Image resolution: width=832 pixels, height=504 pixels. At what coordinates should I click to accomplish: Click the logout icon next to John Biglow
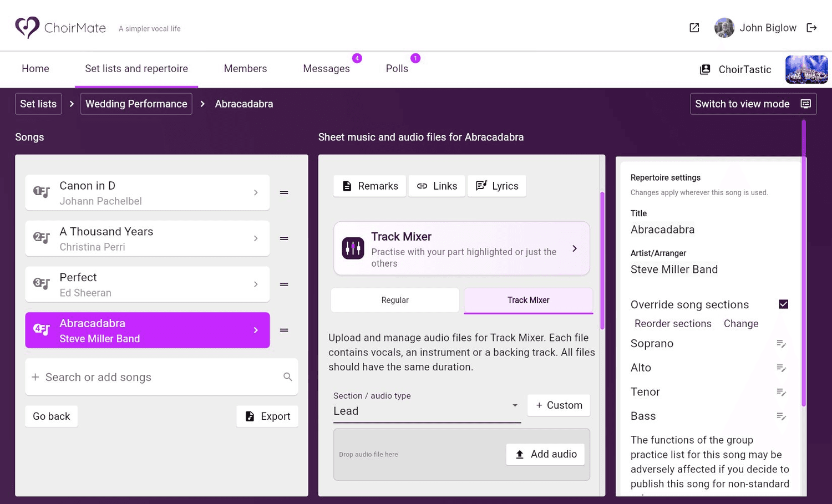click(811, 28)
